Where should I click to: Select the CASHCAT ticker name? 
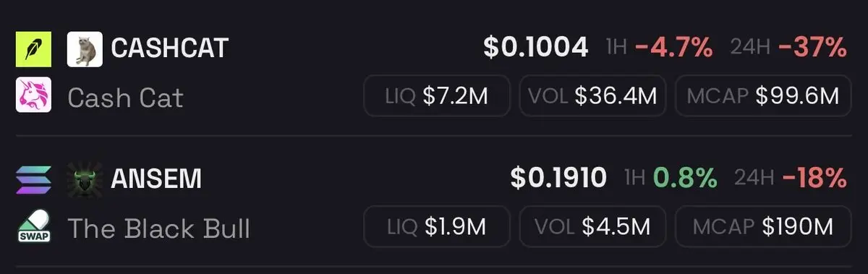pyautogui.click(x=169, y=48)
